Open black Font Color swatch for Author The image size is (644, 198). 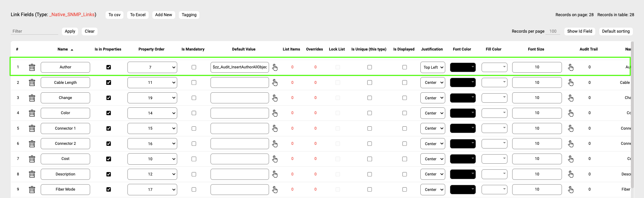point(463,67)
